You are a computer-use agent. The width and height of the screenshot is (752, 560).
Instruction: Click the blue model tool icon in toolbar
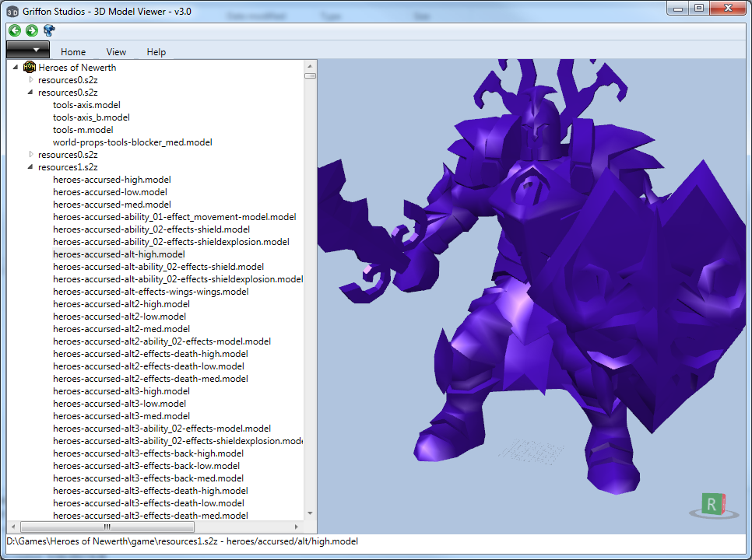[x=49, y=30]
